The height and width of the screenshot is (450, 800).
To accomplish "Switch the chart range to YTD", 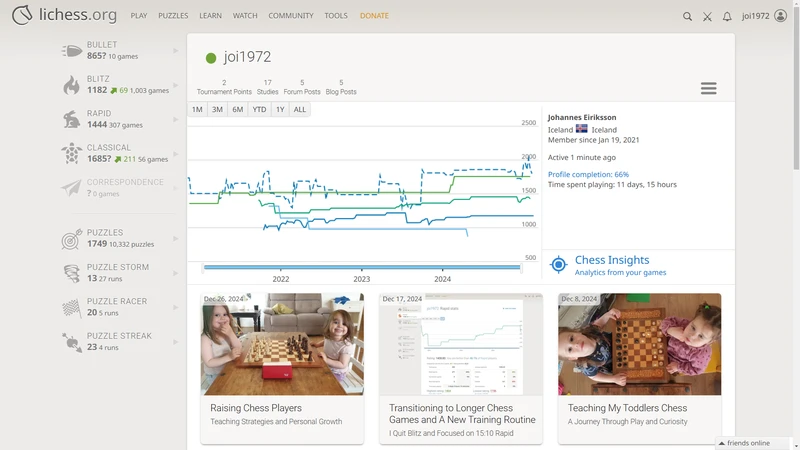I will [259, 109].
